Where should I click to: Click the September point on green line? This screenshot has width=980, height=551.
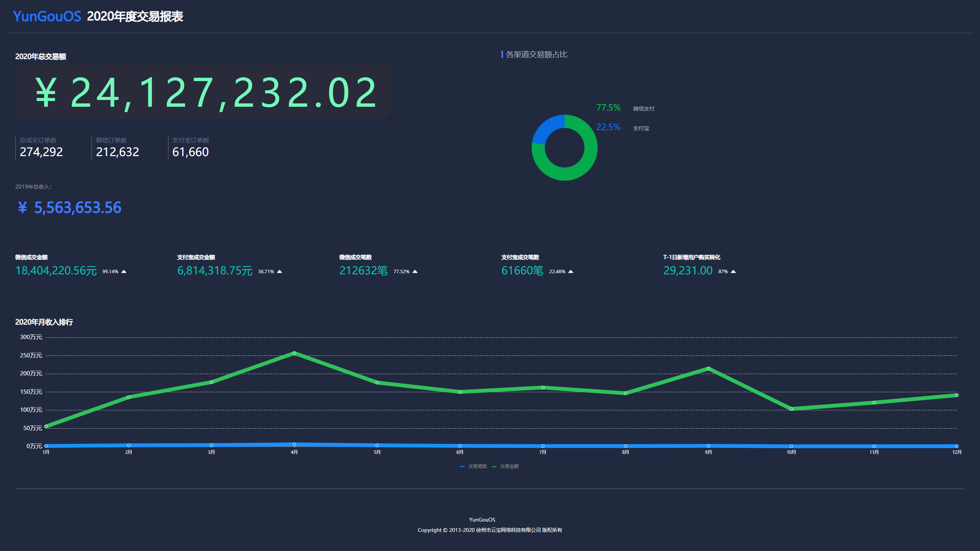pyautogui.click(x=709, y=368)
